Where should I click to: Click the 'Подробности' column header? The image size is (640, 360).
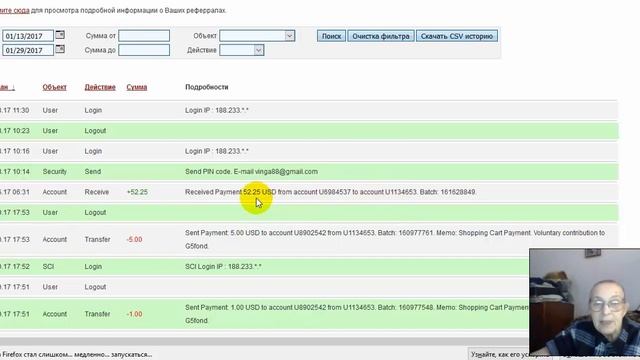click(x=207, y=87)
